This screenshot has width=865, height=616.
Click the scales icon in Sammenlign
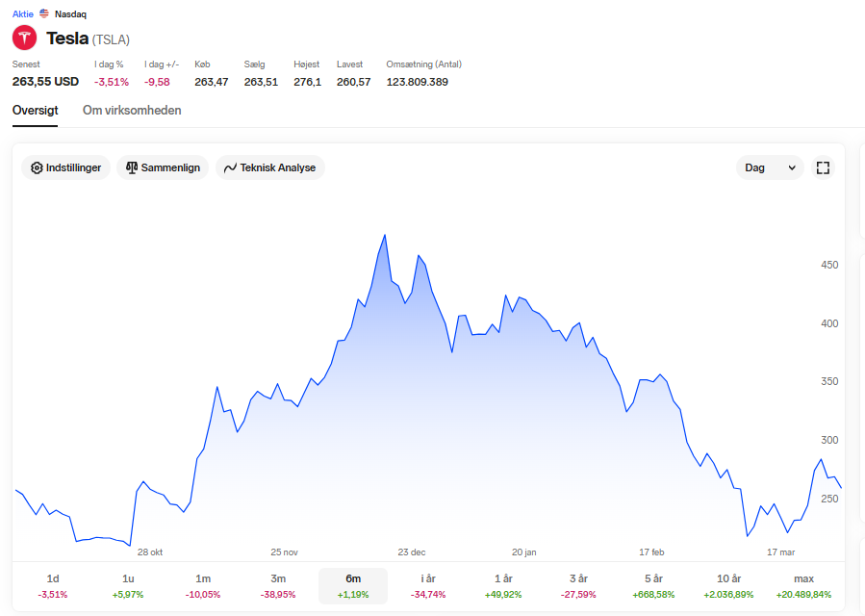[131, 167]
